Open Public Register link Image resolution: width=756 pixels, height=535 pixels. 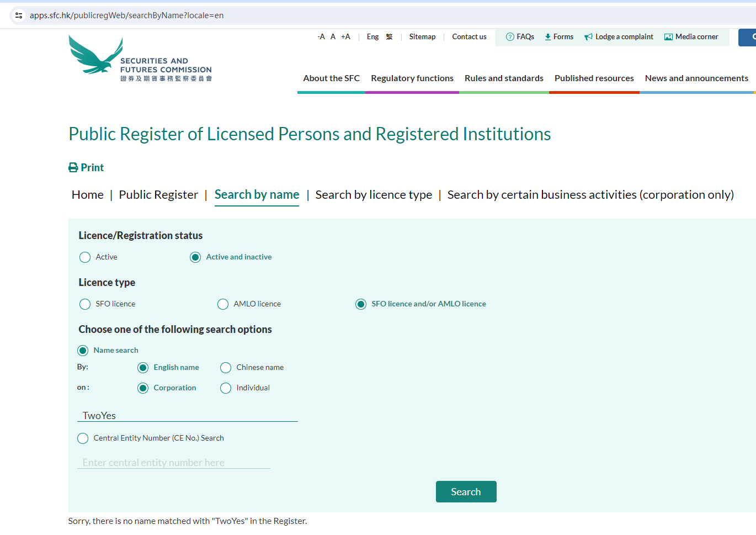pyautogui.click(x=158, y=195)
